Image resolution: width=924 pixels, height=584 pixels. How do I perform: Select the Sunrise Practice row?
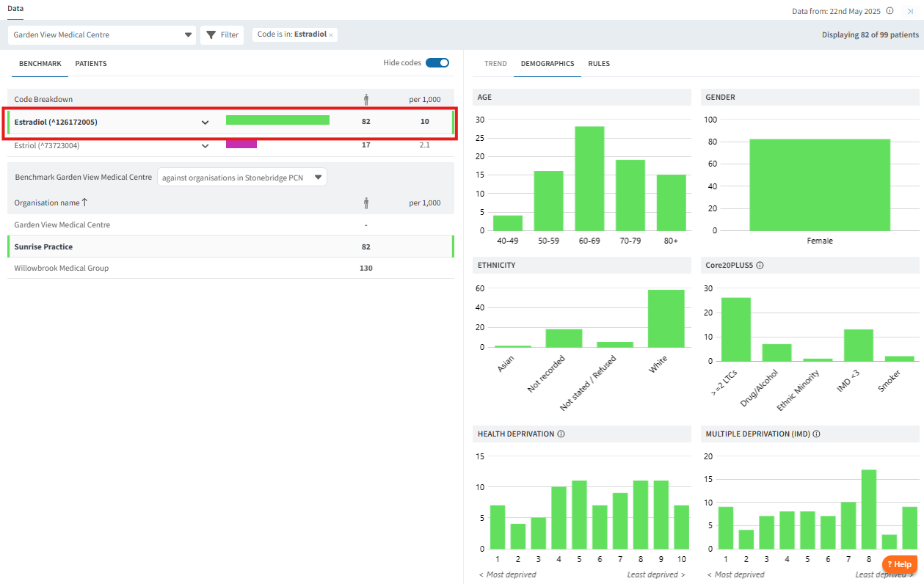pos(230,247)
